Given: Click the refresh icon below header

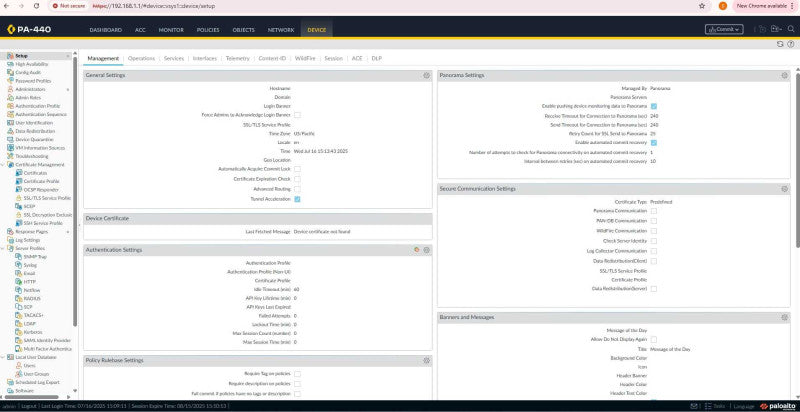Looking at the screenshot, I should [780, 44].
